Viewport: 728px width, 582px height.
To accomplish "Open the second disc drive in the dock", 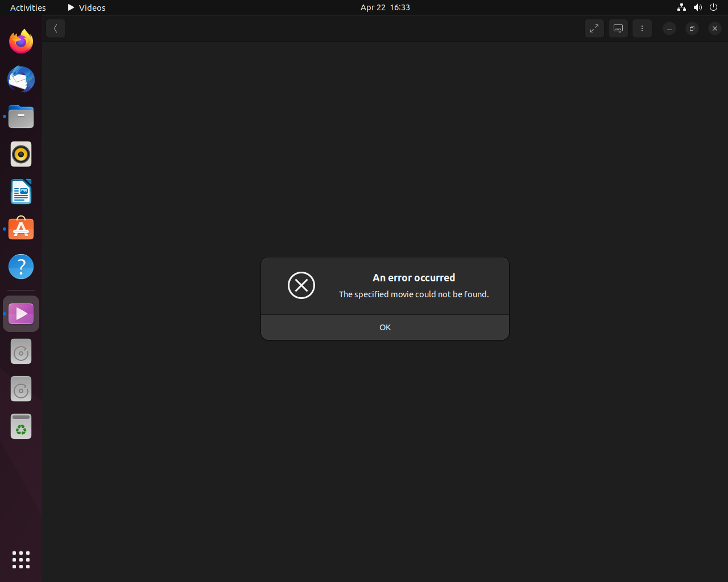I will coord(21,389).
